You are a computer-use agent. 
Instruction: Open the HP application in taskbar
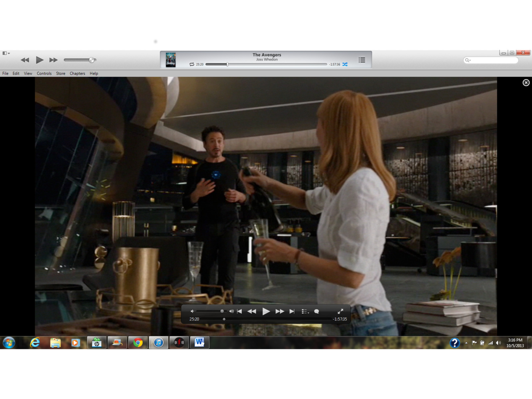coord(97,342)
